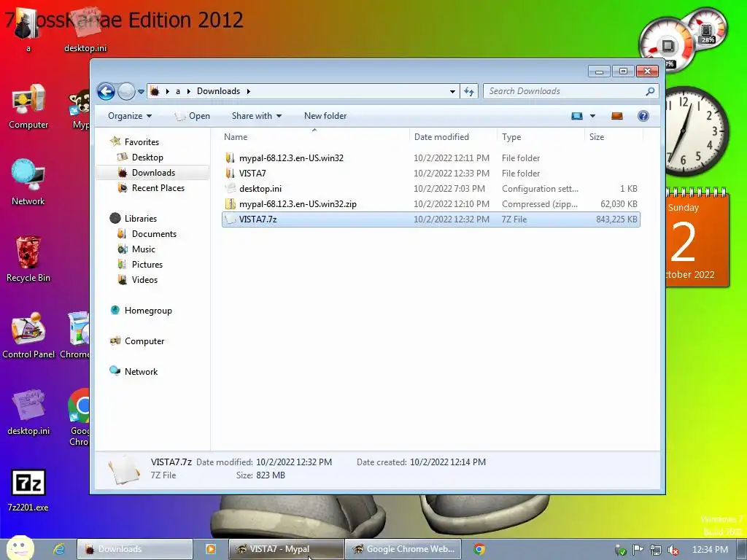Image resolution: width=747 pixels, height=560 pixels.
Task: Open Help via question mark icon
Action: 643,116
